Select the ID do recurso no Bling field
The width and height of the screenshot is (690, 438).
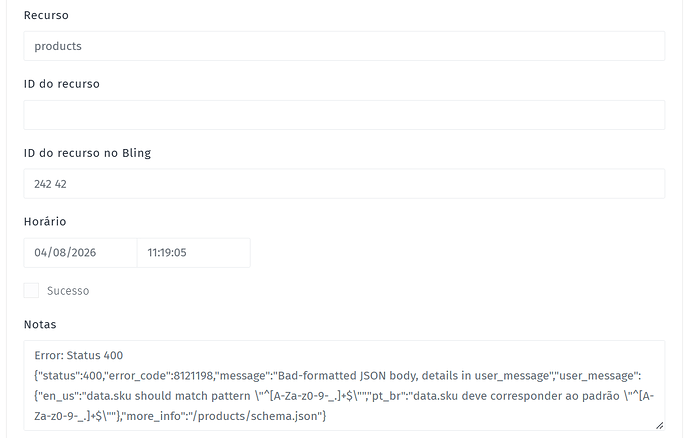click(344, 184)
